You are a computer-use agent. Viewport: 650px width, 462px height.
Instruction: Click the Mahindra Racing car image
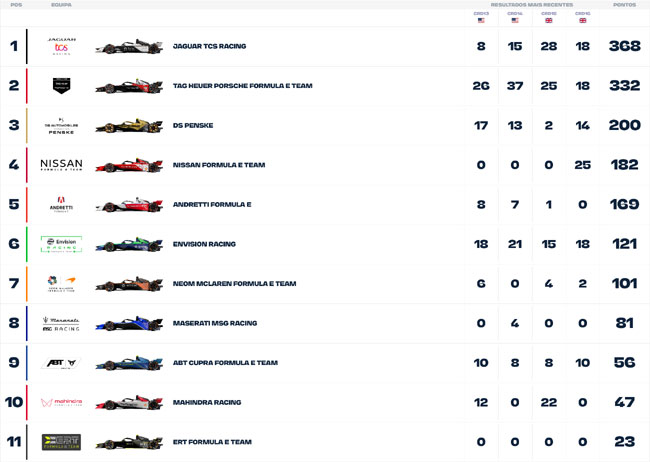(x=129, y=403)
